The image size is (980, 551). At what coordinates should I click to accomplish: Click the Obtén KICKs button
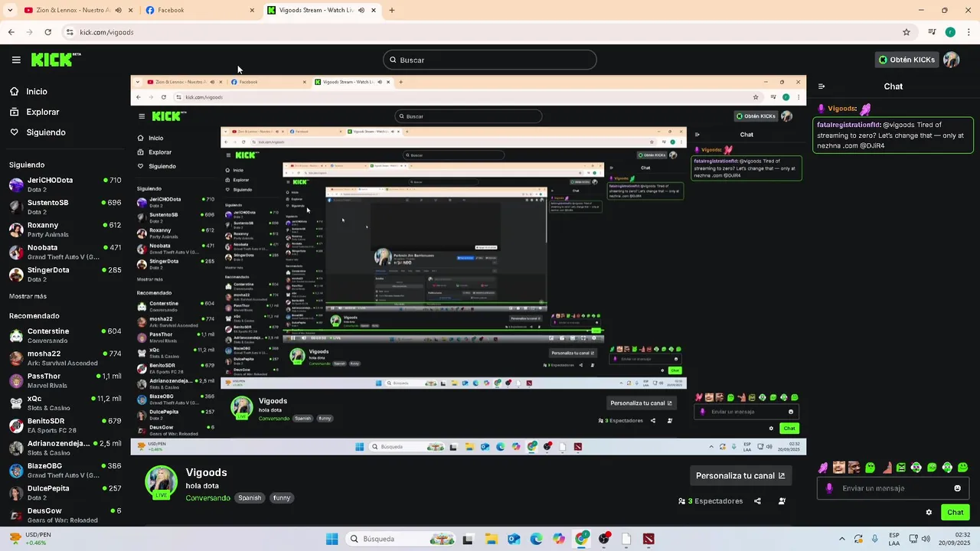click(x=906, y=60)
